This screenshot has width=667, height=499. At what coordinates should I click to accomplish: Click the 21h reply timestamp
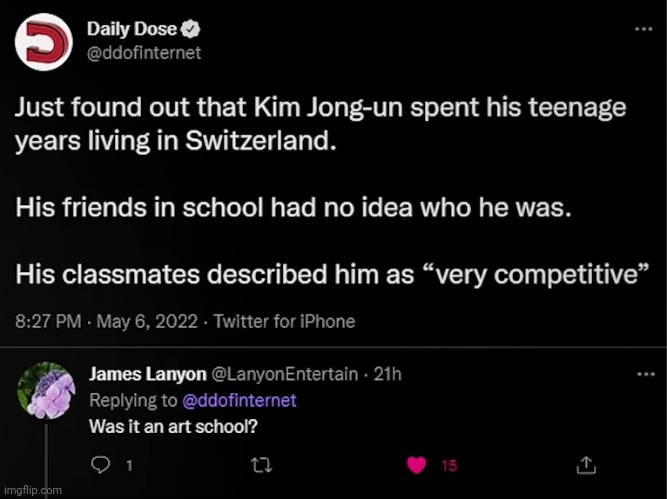(388, 374)
